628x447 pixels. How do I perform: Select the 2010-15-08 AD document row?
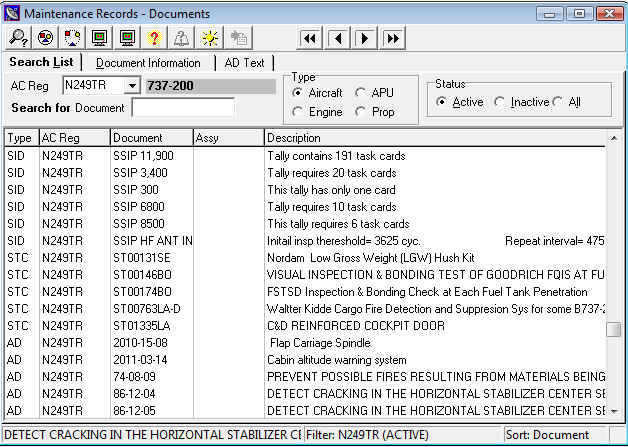coord(305,343)
